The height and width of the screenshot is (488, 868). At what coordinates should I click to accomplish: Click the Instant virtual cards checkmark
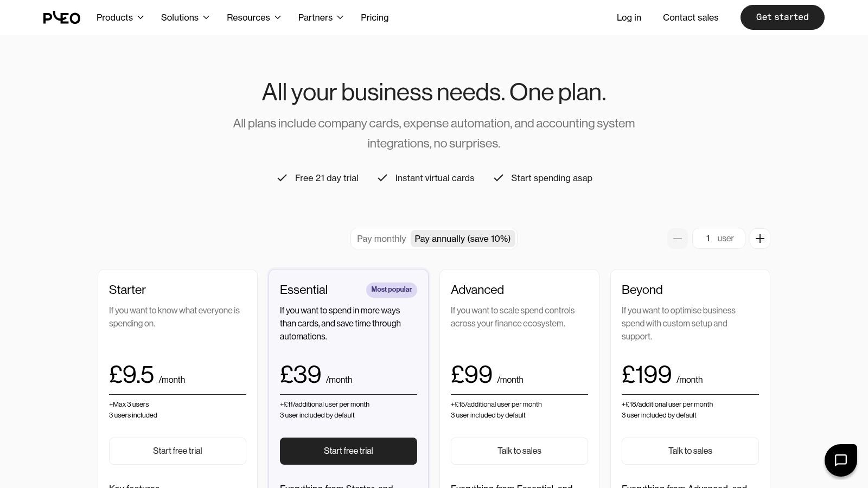pyautogui.click(x=382, y=178)
